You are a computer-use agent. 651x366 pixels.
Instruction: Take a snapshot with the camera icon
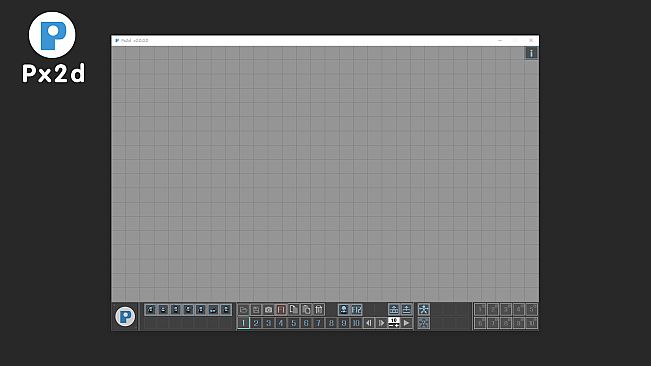pyautogui.click(x=269, y=310)
